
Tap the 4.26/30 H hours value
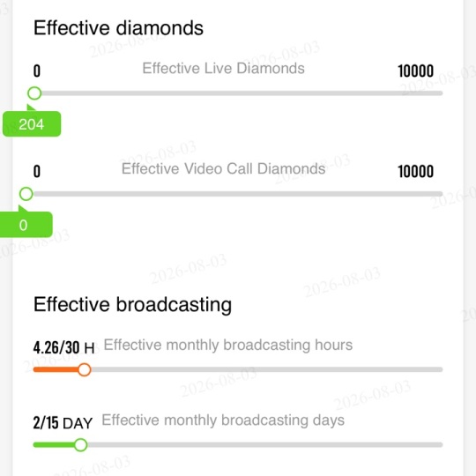click(64, 347)
